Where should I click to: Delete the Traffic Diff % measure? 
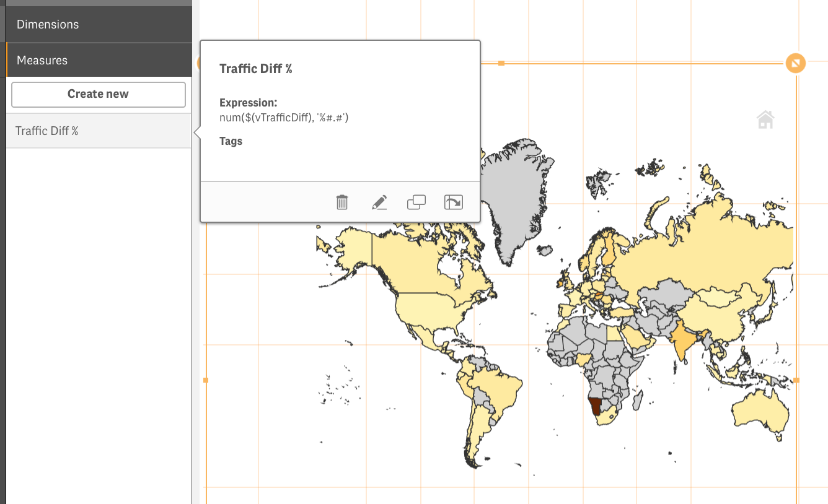click(342, 202)
